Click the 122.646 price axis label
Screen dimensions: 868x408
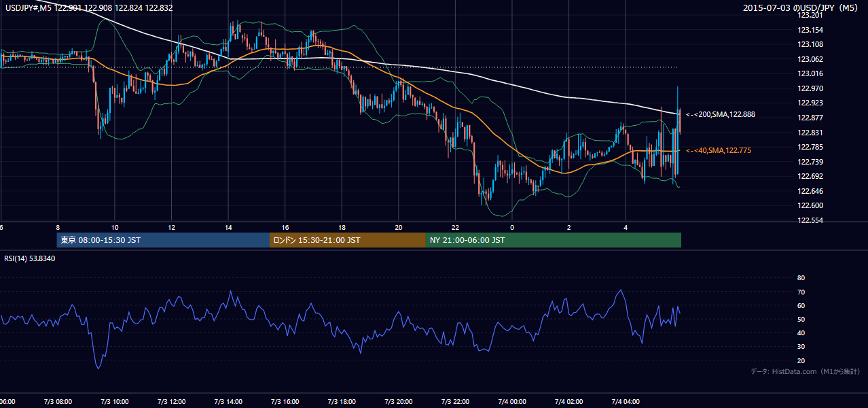click(x=810, y=191)
